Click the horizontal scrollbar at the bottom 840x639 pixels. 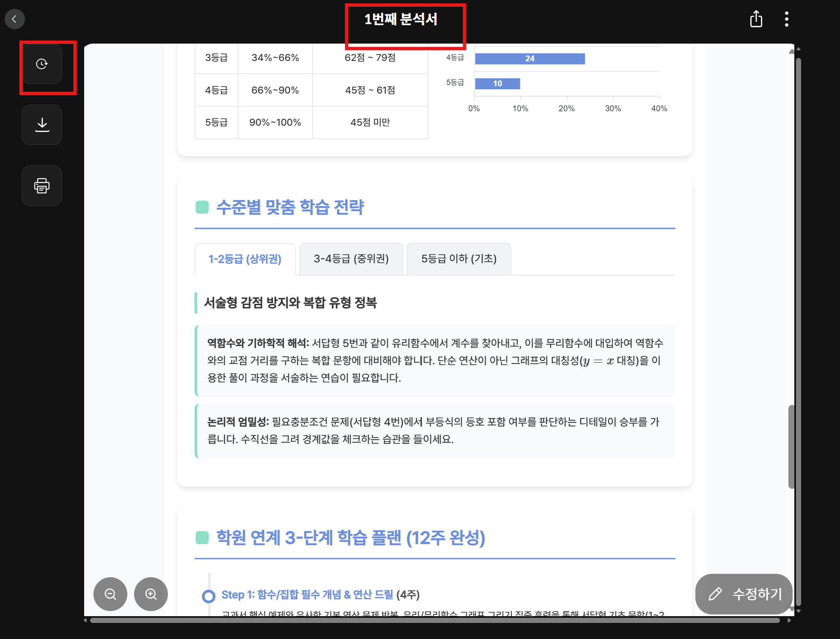[x=435, y=620]
